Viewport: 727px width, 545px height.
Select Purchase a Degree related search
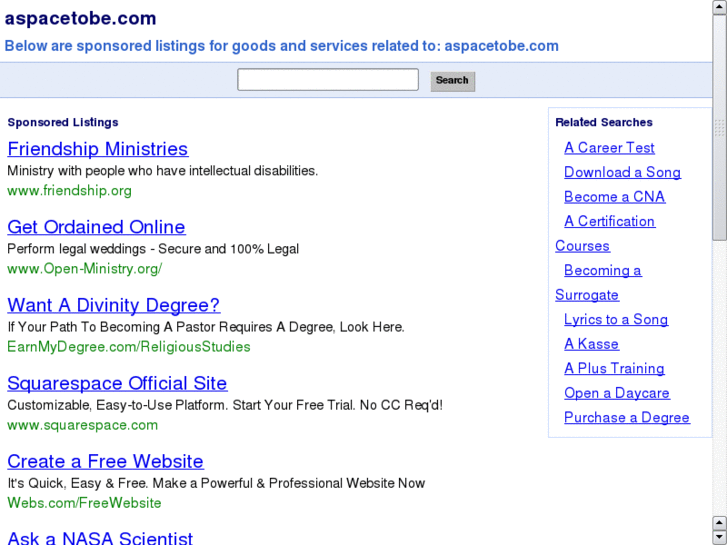pyautogui.click(x=627, y=417)
